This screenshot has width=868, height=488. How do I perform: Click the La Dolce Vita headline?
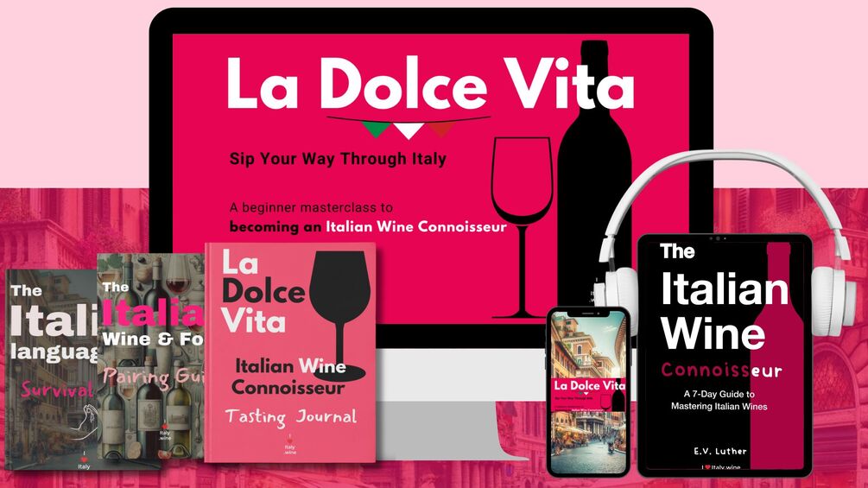(430, 83)
